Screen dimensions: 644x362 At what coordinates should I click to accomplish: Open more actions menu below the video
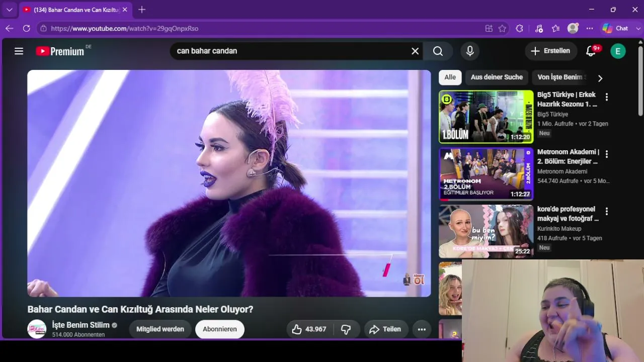tap(422, 329)
